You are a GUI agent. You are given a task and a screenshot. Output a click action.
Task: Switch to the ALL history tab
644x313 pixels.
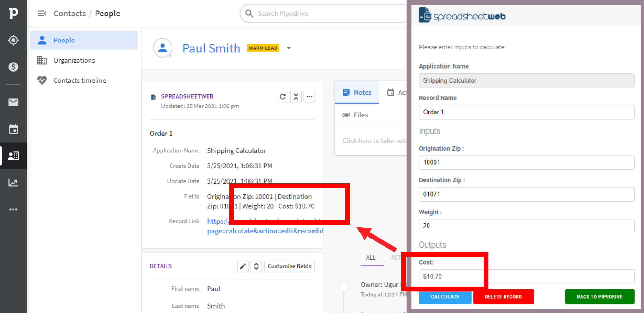pyautogui.click(x=371, y=258)
